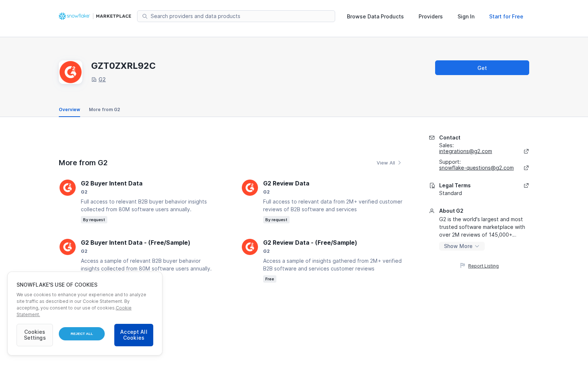Screen dimensions: 588x368
Task: Click the Contact heading
Action: tap(450, 138)
